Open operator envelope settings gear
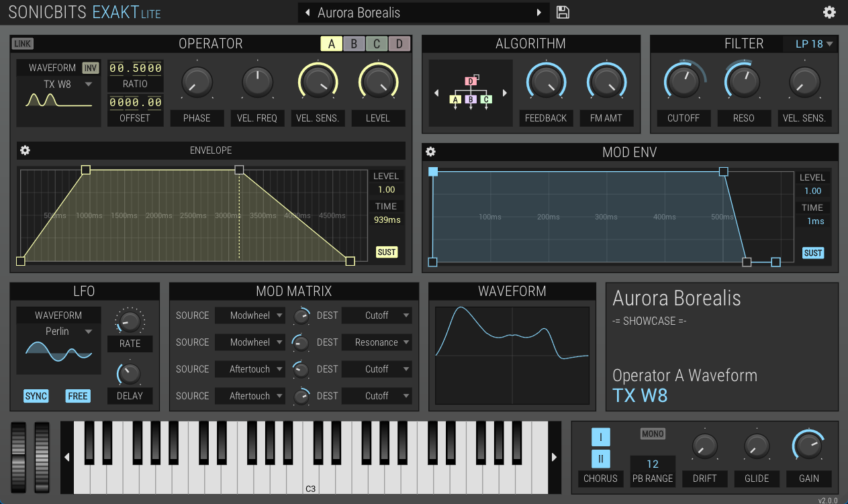 click(x=25, y=150)
